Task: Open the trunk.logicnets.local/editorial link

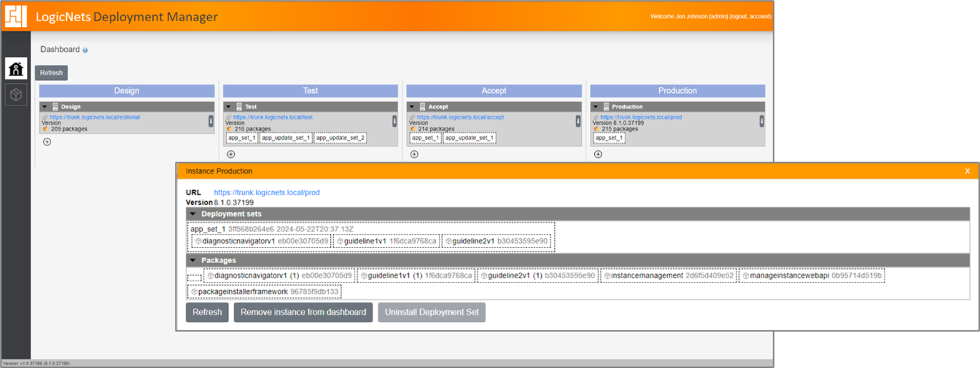Action: (x=95, y=117)
